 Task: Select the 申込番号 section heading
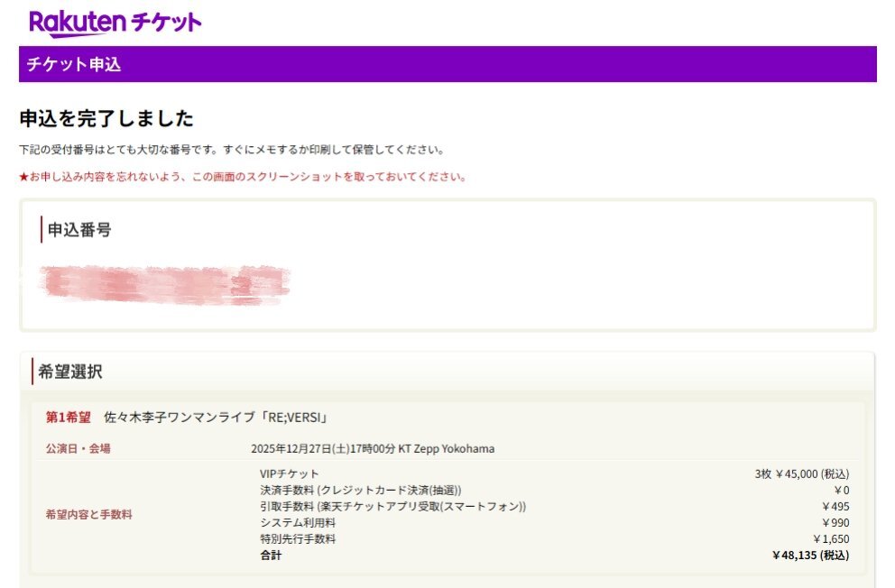click(x=79, y=230)
